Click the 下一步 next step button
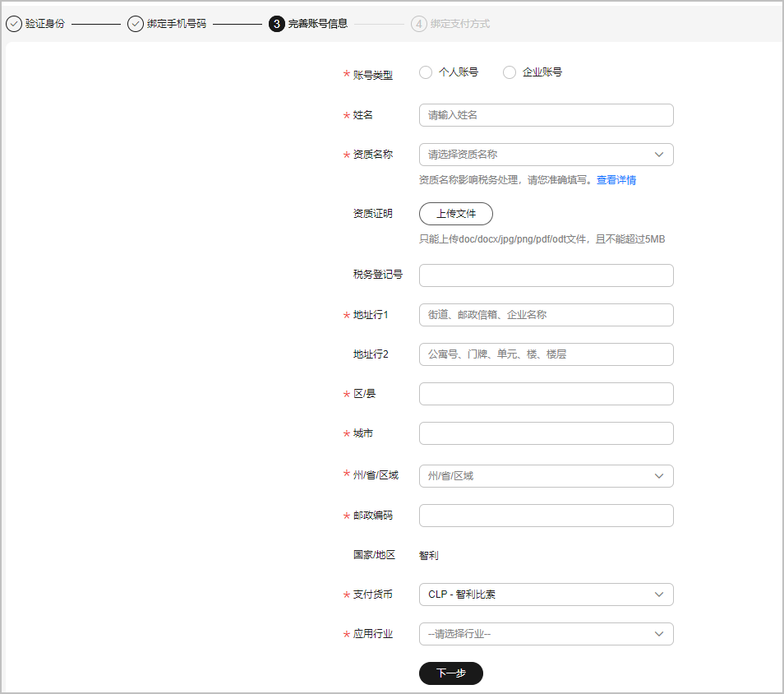Image resolution: width=784 pixels, height=694 pixels. (450, 673)
